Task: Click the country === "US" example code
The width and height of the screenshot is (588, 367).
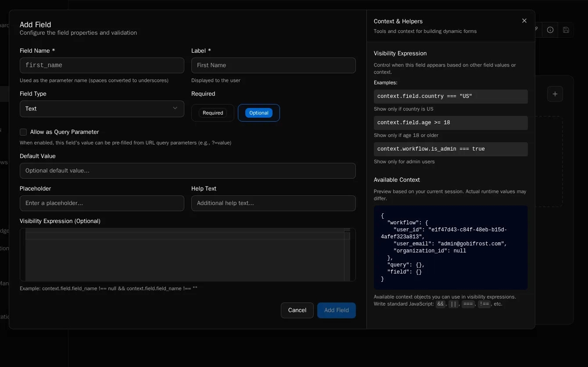Action: click(x=451, y=97)
